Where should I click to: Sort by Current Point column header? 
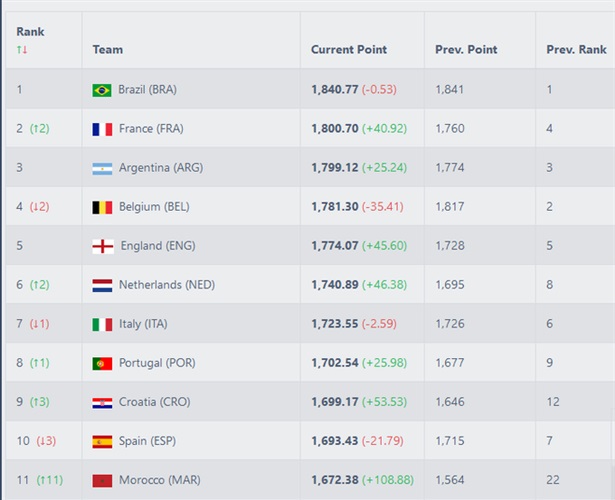[x=349, y=49]
